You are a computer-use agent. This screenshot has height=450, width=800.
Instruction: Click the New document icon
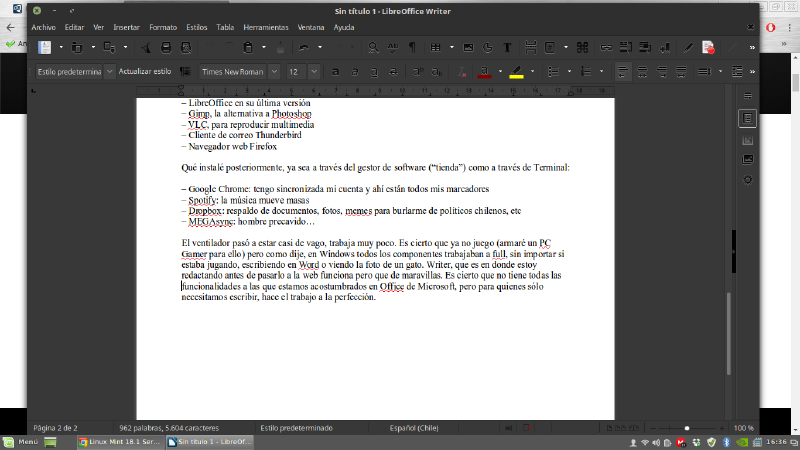click(x=45, y=47)
